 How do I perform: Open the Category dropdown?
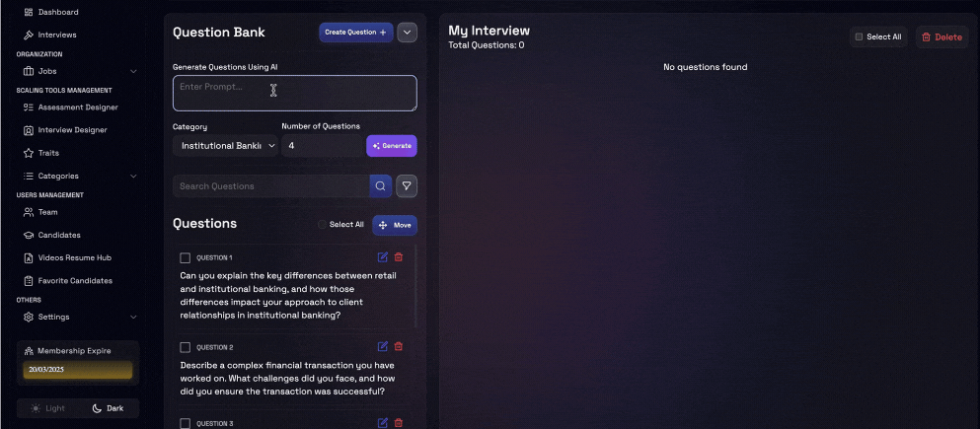click(225, 146)
